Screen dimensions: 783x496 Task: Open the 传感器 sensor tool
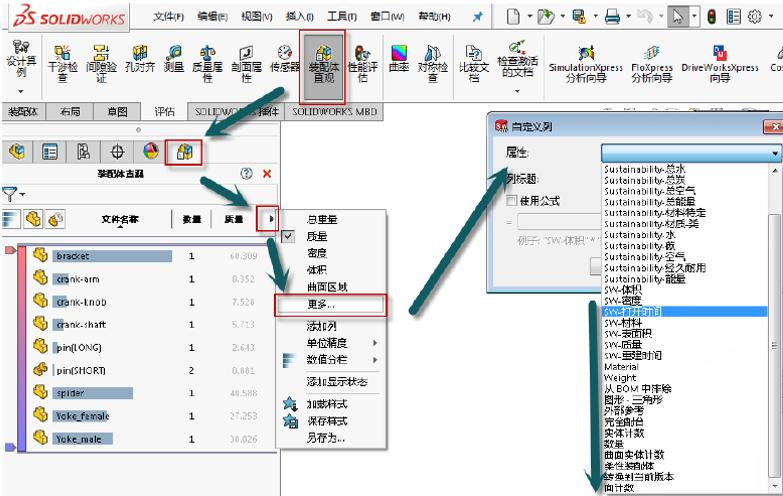pos(285,59)
